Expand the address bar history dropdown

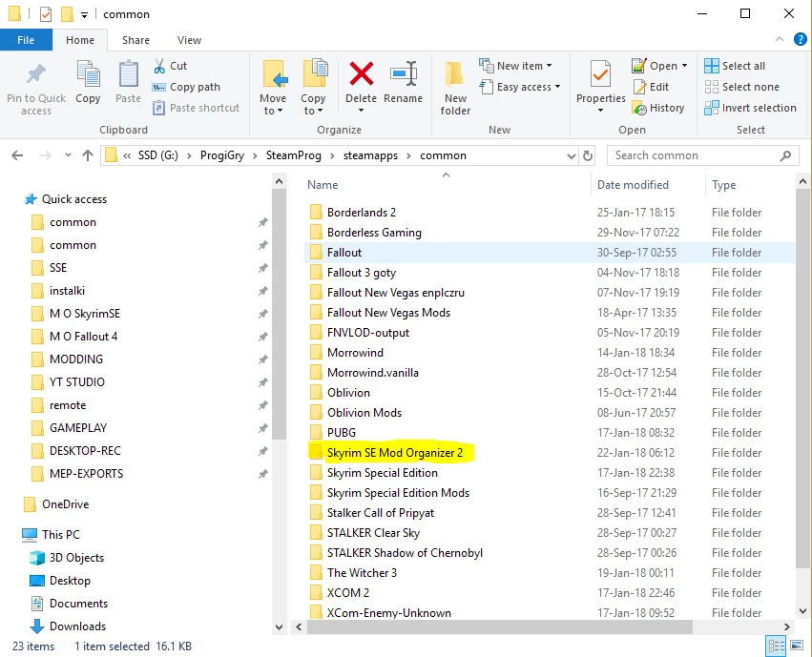pos(572,155)
